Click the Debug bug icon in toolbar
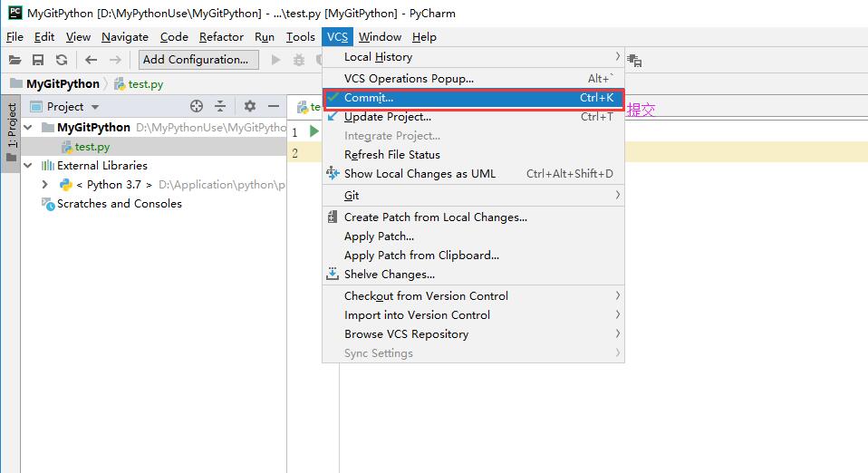The image size is (868, 473). tap(299, 60)
